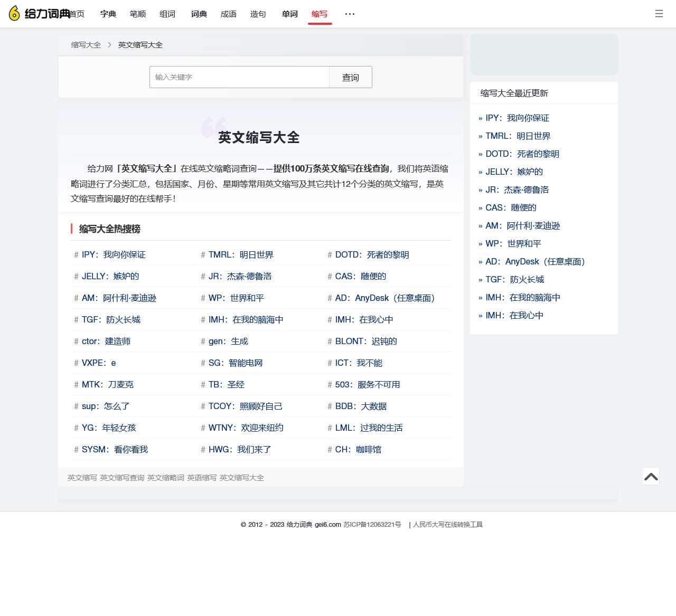Screen dimensions: 676x616
Task: Click the 苏ICP备12063221号 footer link
Action: 372,525
